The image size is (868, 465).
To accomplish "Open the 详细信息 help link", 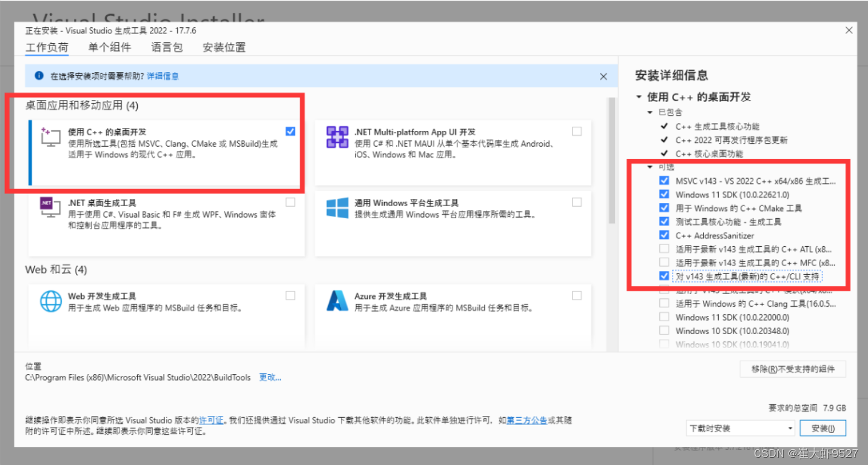I will 163,76.
